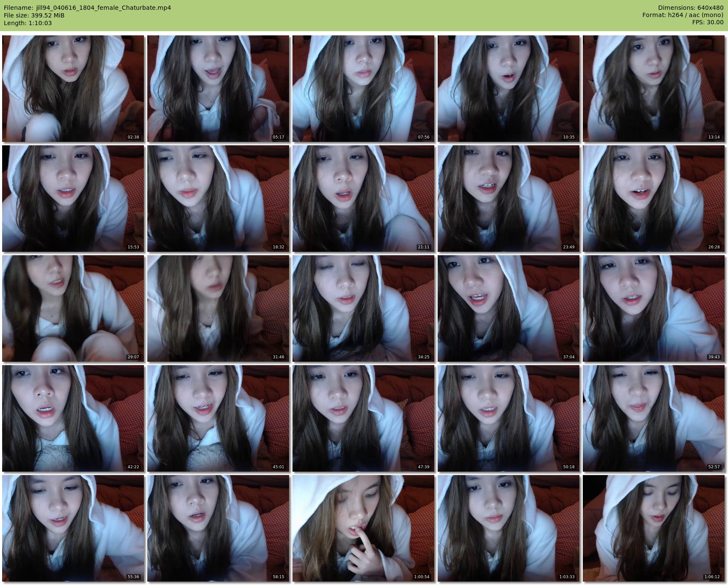Open the frame at timestamp 26:28
The image size is (728, 585).
[x=653, y=199]
